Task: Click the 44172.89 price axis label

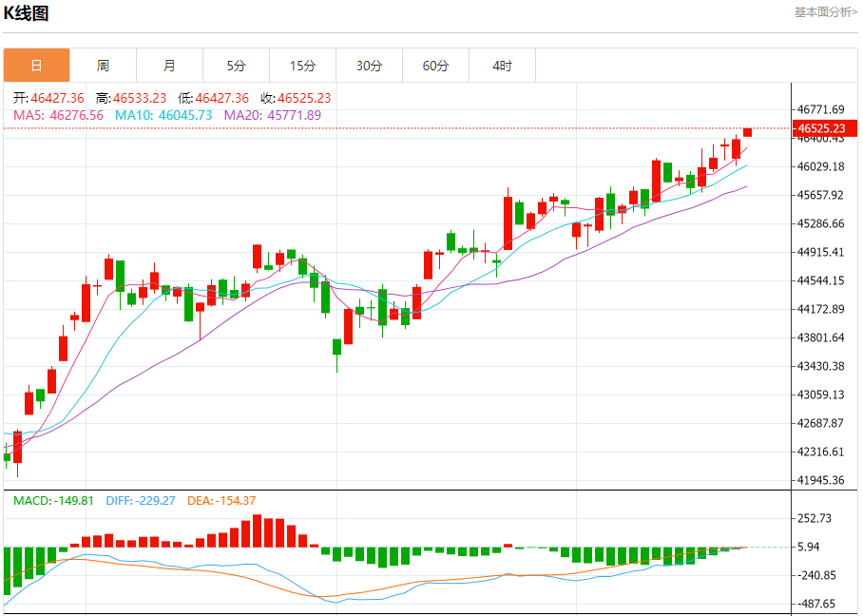Action: click(x=820, y=309)
